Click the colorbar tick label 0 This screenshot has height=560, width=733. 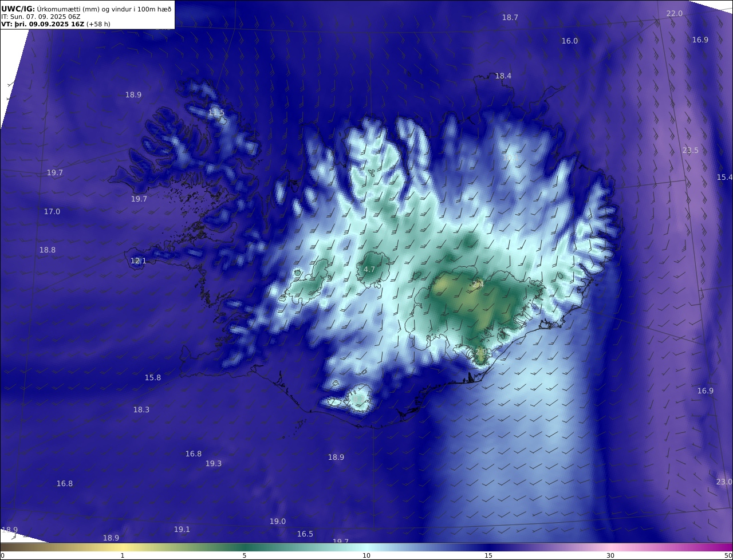[2, 555]
